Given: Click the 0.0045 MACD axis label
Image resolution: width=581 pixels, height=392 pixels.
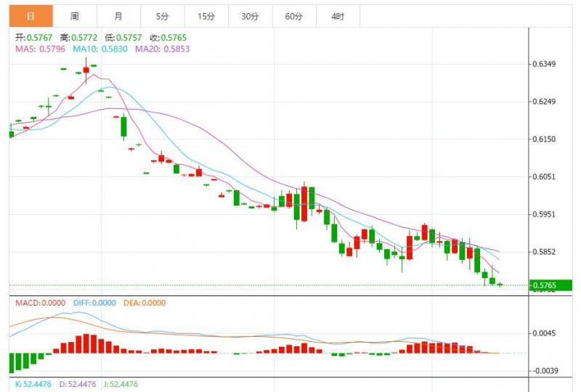Looking at the screenshot, I should [x=544, y=333].
